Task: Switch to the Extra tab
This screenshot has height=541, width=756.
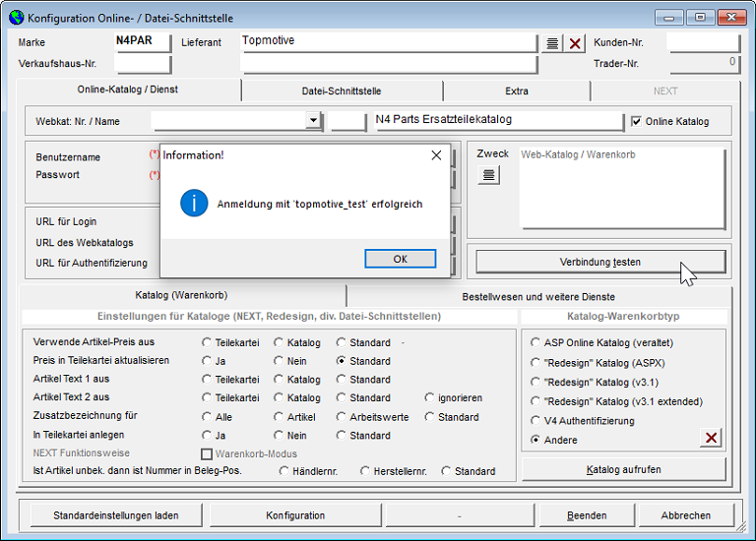Action: click(517, 91)
